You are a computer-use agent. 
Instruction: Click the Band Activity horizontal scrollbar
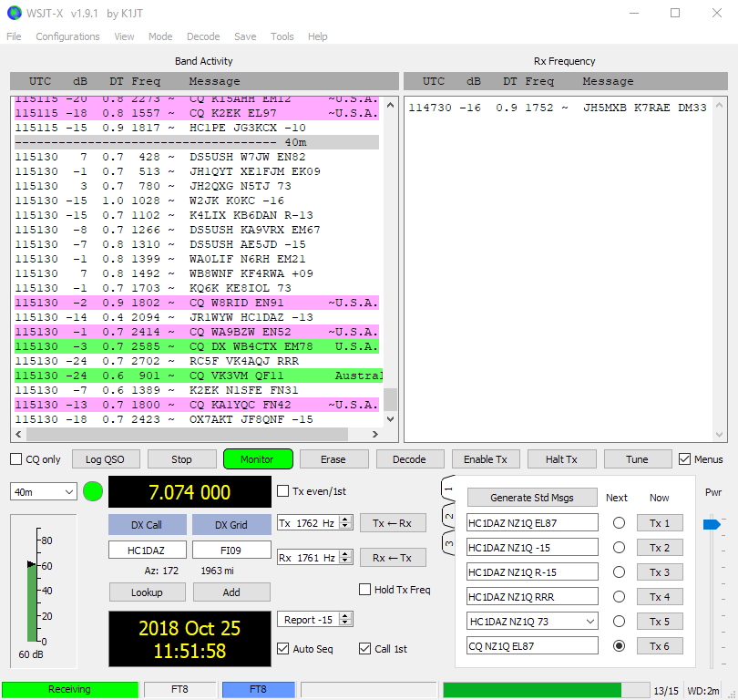click(188, 434)
